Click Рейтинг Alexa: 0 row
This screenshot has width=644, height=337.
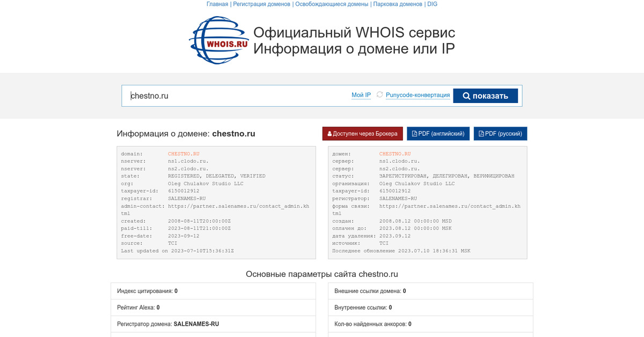(214, 307)
